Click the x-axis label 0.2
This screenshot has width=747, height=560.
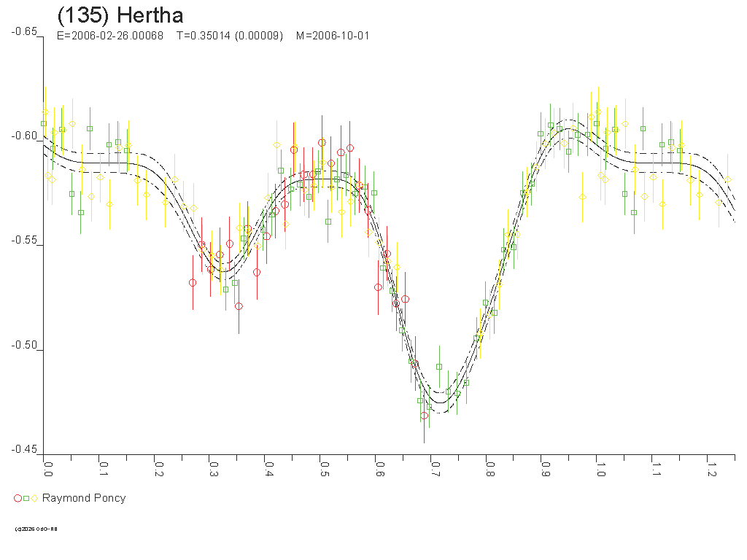158,469
